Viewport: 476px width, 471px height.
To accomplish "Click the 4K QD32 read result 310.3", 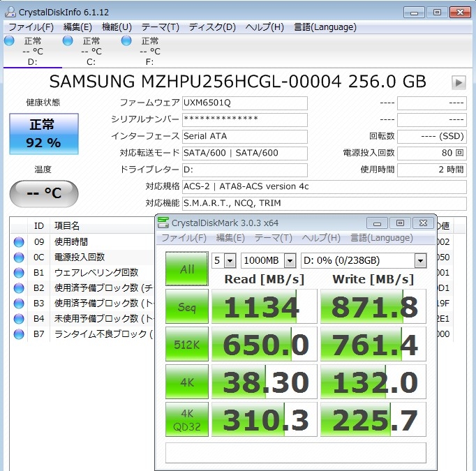I will (x=264, y=419).
